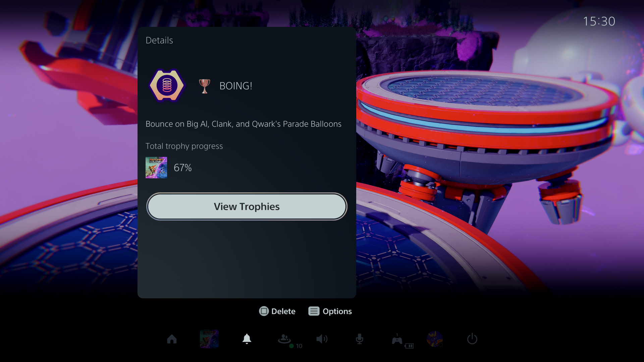Click View Trophies button
The width and height of the screenshot is (644, 362).
[x=247, y=206]
